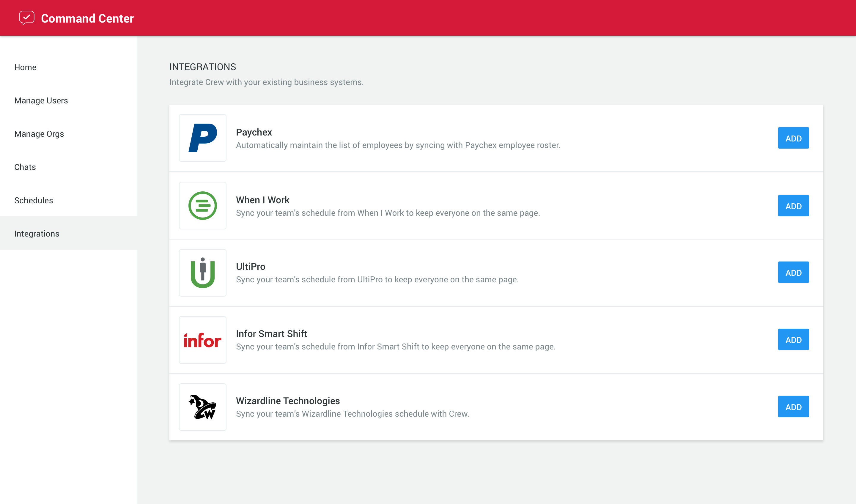
Task: Select Chats from the sidebar
Action: (x=68, y=167)
